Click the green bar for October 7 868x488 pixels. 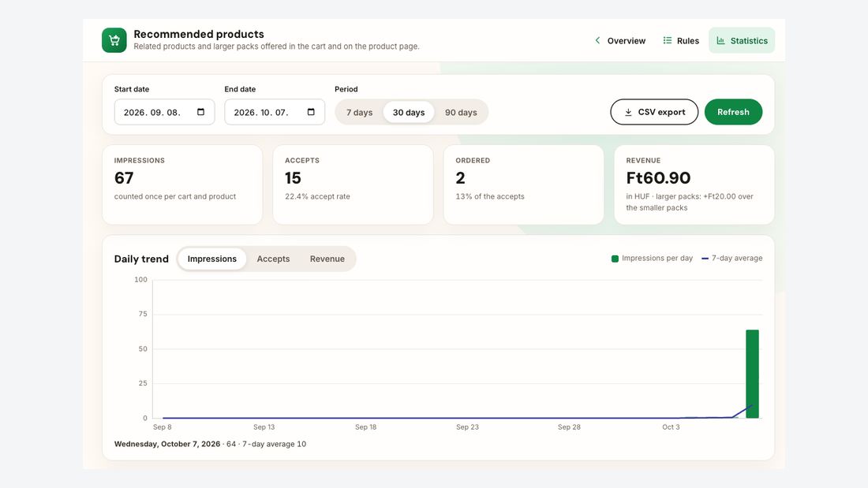pos(752,374)
